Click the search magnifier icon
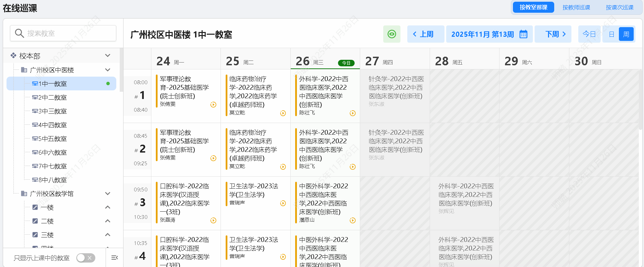644x267 pixels. coord(19,33)
